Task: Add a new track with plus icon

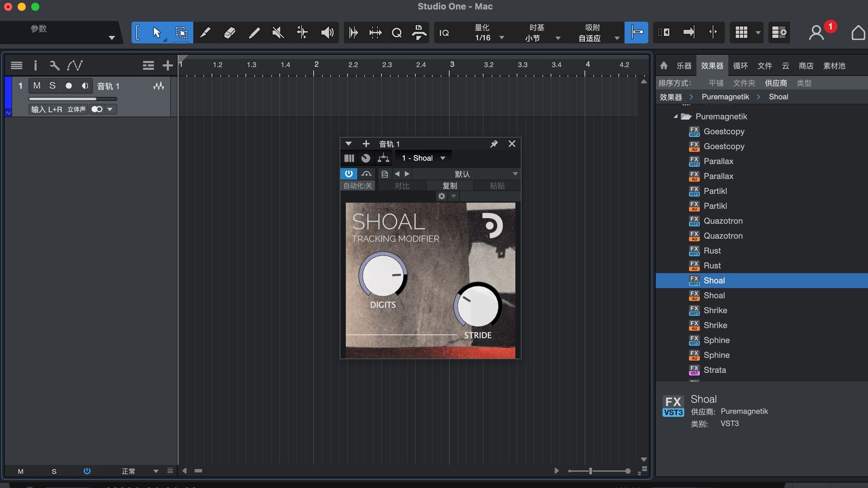Action: (168, 66)
